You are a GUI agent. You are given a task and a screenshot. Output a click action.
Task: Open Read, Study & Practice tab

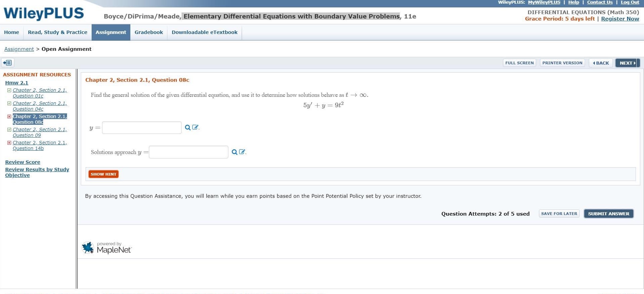point(58,32)
